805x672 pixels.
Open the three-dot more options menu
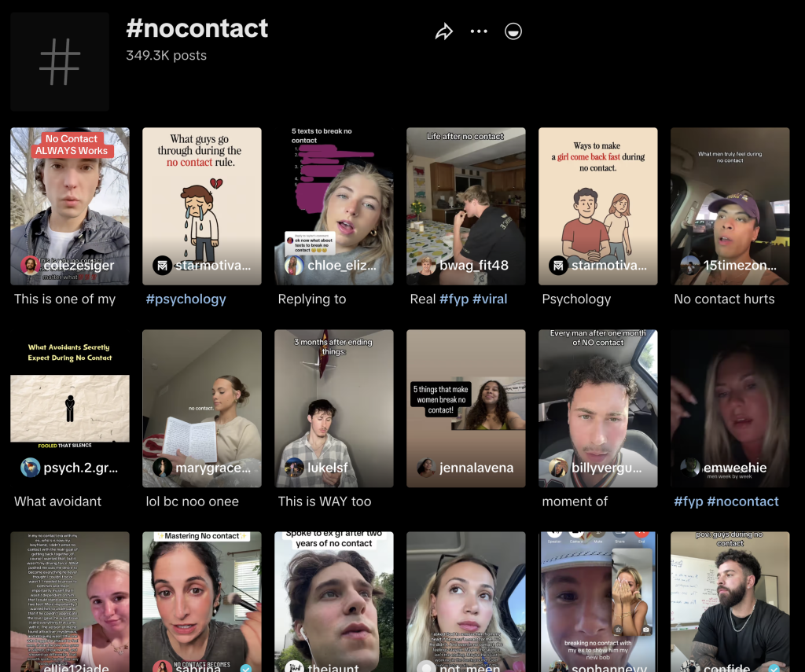click(x=479, y=31)
